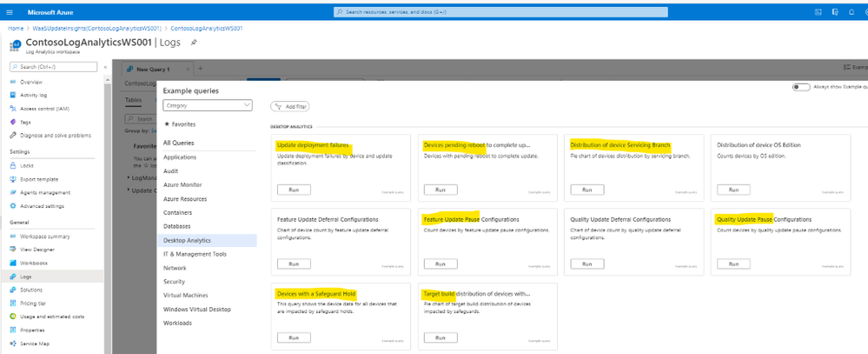
Task: Show Favorites in Example queries
Action: click(x=180, y=124)
